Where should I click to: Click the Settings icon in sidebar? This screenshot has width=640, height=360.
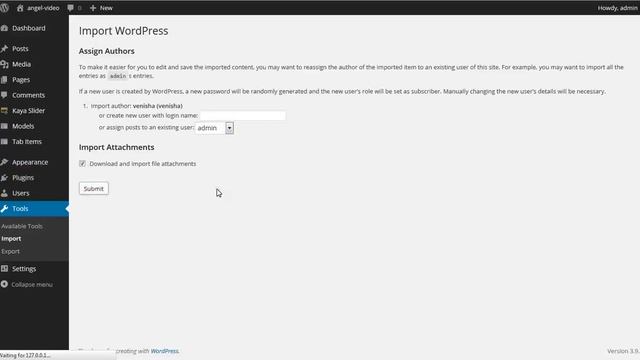tap(4, 269)
